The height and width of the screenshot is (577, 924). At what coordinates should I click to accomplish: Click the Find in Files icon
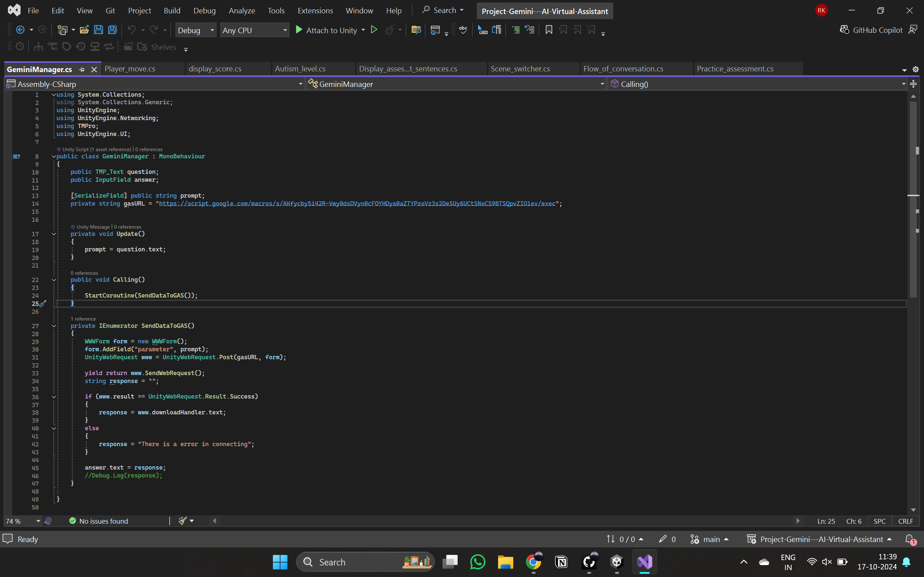[x=416, y=30]
